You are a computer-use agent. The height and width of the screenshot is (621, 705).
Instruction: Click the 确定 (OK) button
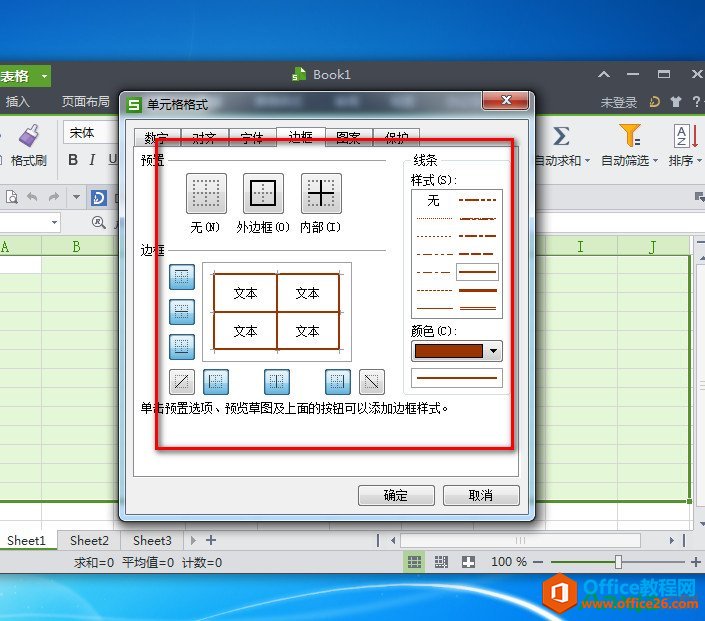(x=395, y=495)
